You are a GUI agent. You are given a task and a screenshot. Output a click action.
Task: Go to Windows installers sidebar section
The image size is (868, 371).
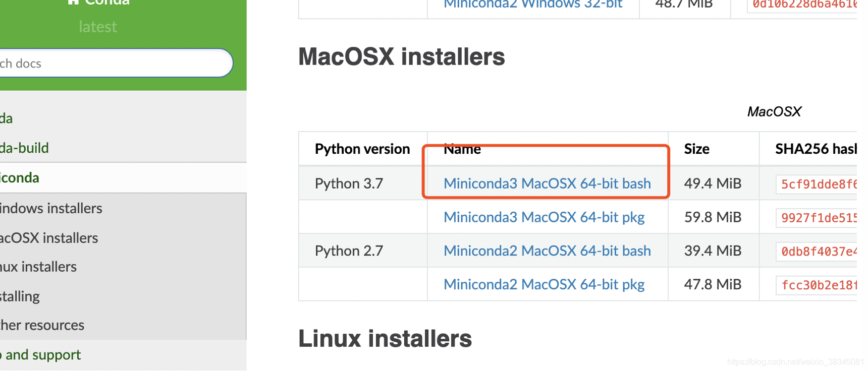pyautogui.click(x=51, y=208)
